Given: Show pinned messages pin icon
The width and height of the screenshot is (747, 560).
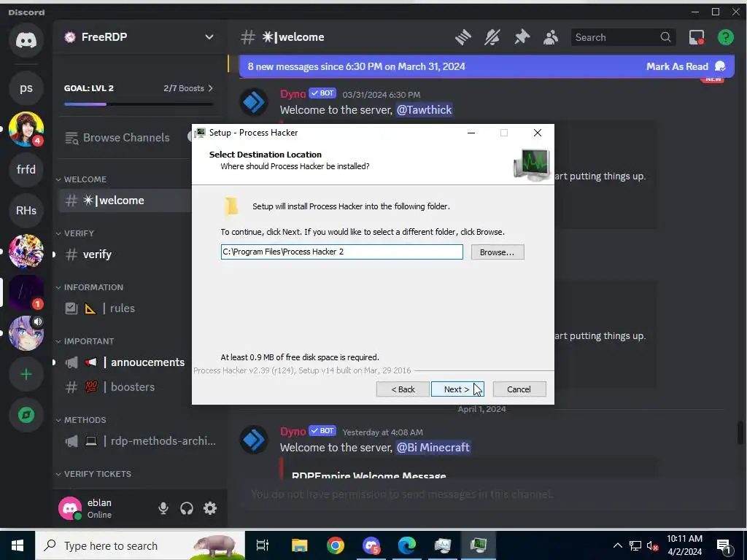Looking at the screenshot, I should (x=522, y=37).
